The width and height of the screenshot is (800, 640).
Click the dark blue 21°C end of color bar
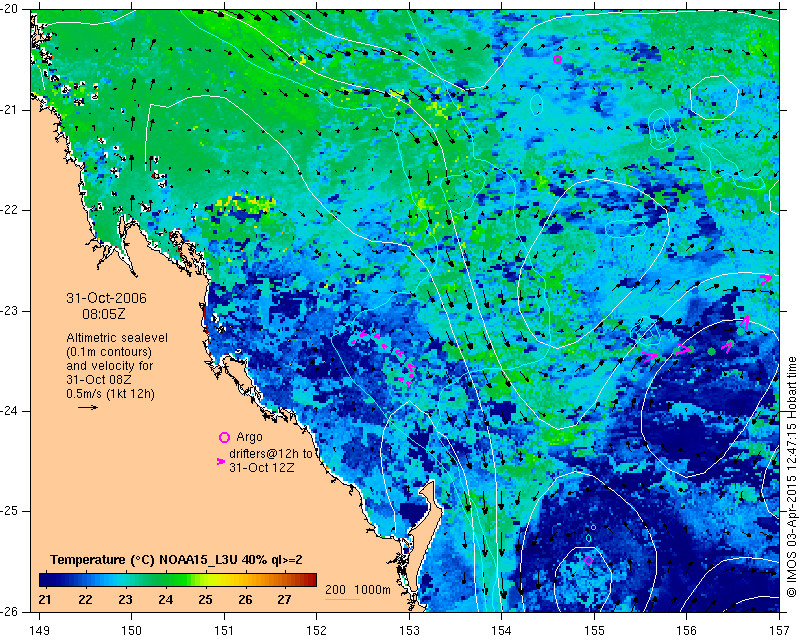point(46,579)
